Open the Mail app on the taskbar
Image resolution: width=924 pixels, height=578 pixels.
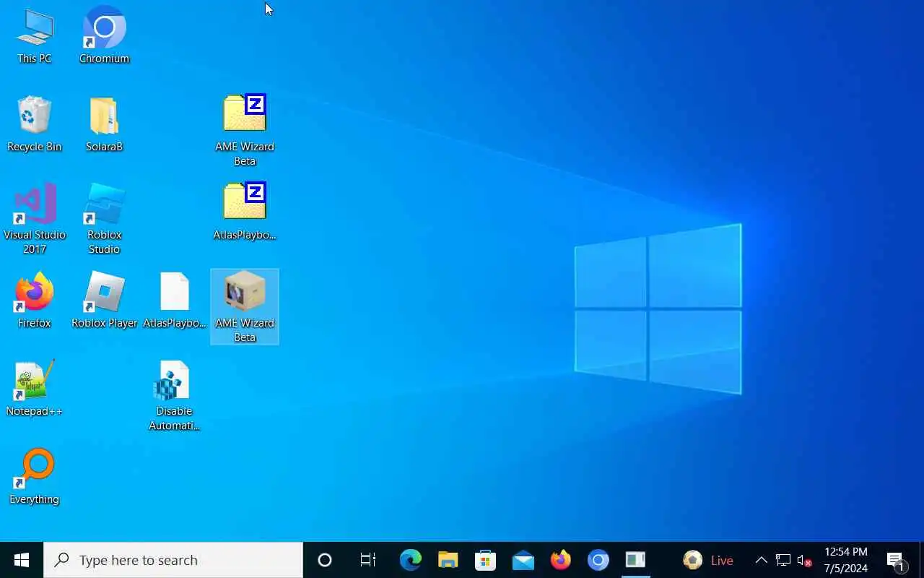(x=523, y=560)
